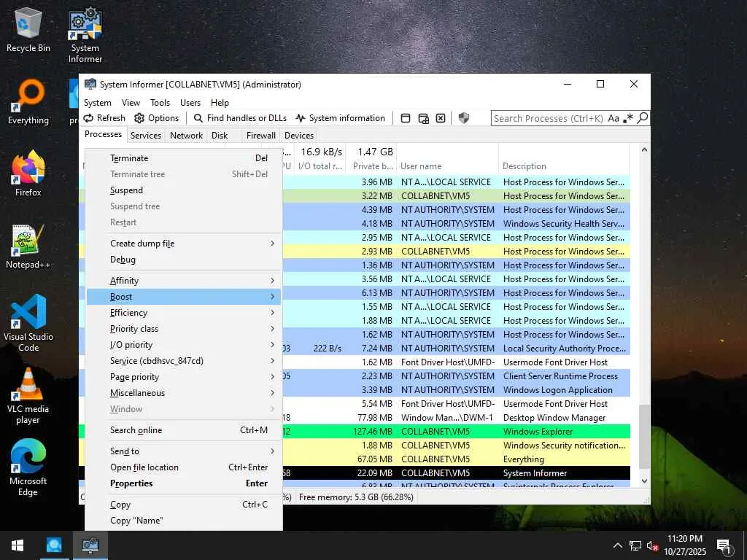
Task: Click the find window and kill icon
Action: coord(441,118)
